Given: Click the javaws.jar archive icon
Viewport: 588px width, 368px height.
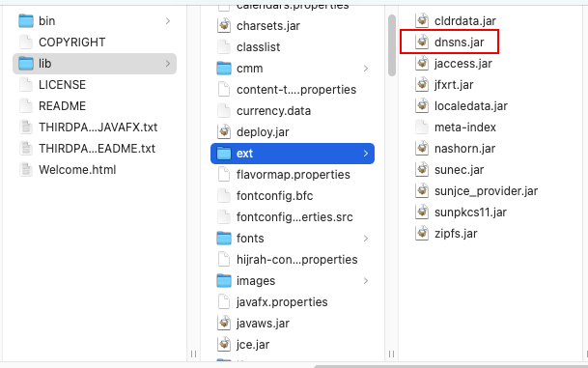Looking at the screenshot, I should (x=224, y=324).
